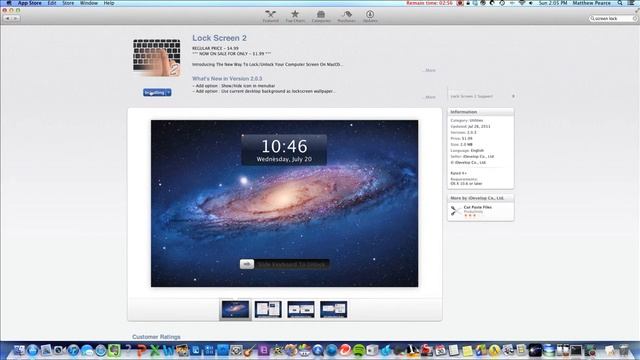
Task: Go forward with the toolbar forward arrow
Action: [x=16, y=18]
